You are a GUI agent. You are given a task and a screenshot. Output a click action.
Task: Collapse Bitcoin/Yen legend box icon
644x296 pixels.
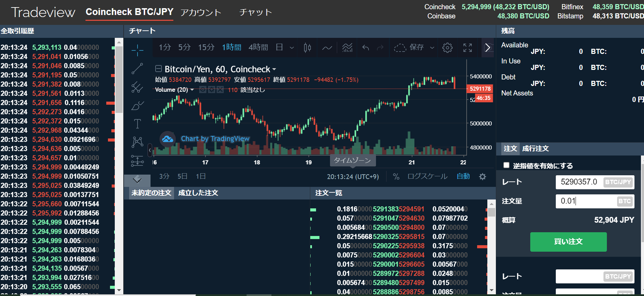click(158, 69)
